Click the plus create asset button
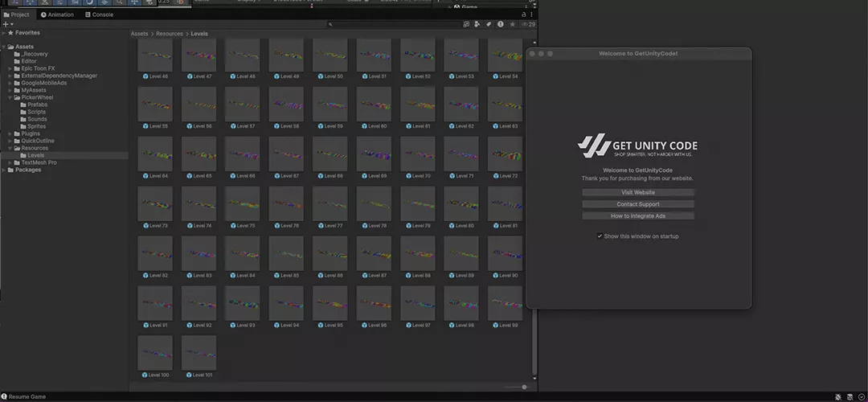This screenshot has width=868, height=402. [x=6, y=24]
